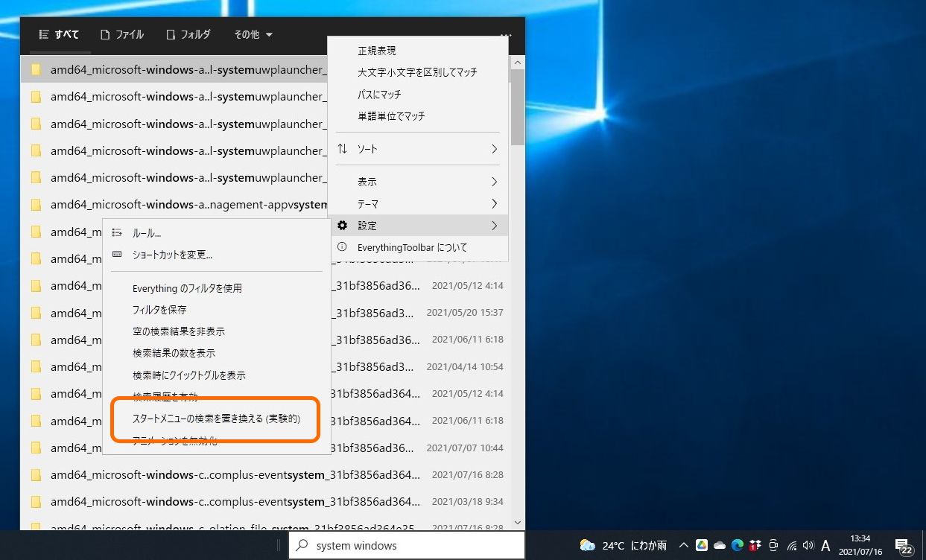Switch to the フォルダ tab

point(188,34)
